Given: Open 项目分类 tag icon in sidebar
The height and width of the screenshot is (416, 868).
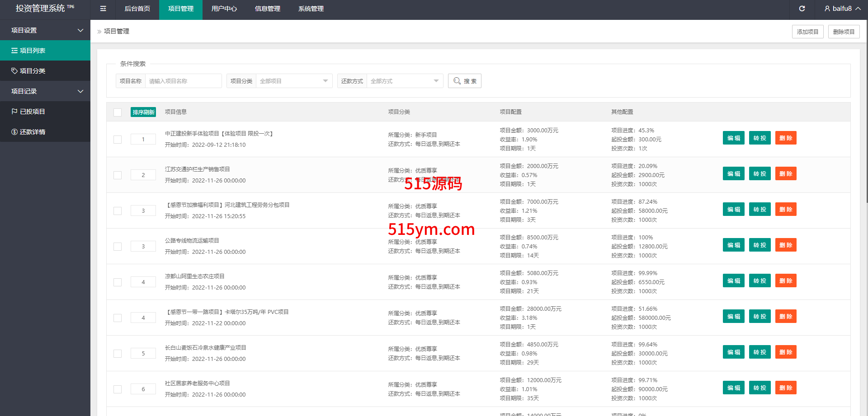Looking at the screenshot, I should coord(14,71).
